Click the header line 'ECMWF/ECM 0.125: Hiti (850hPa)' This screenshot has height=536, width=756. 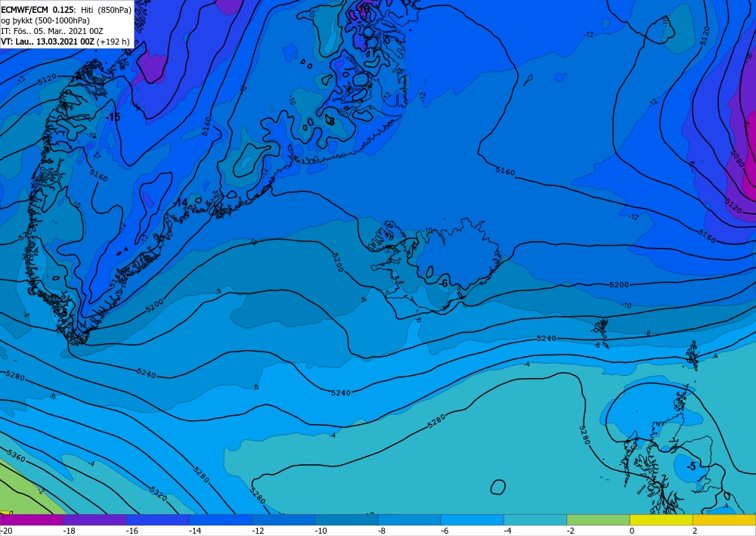tap(66, 10)
